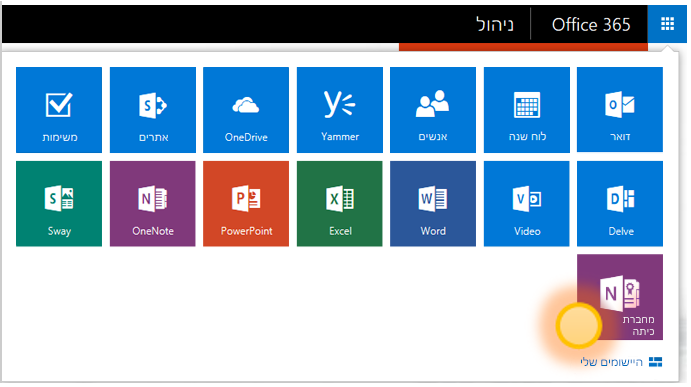Launch Word Online tile
Viewport: 691px width, 387px height.
(x=433, y=204)
